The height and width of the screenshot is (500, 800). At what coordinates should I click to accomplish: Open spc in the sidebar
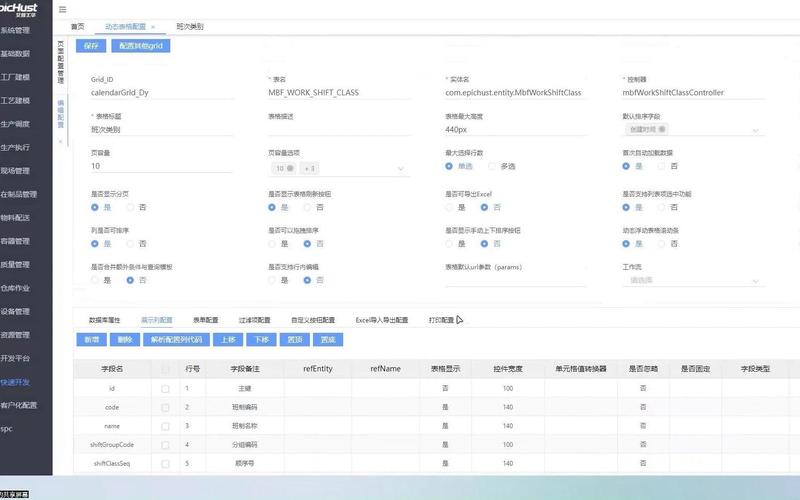[x=7, y=429]
